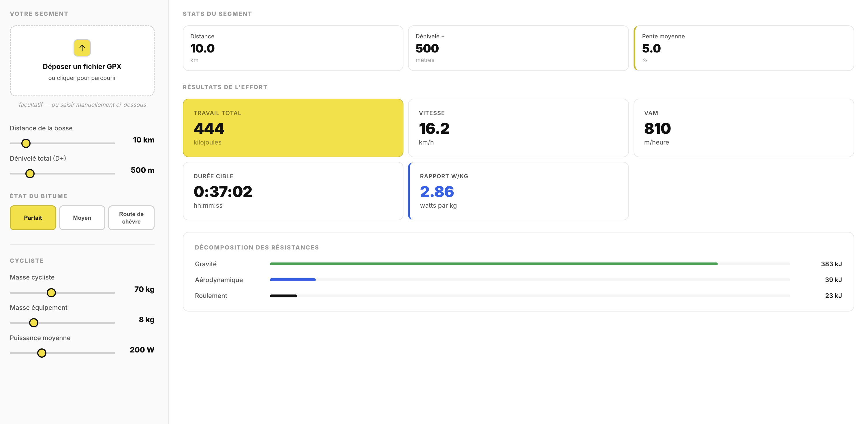Select the Parfait bitumen state
Viewport: 868px width, 424px height.
[33, 218]
